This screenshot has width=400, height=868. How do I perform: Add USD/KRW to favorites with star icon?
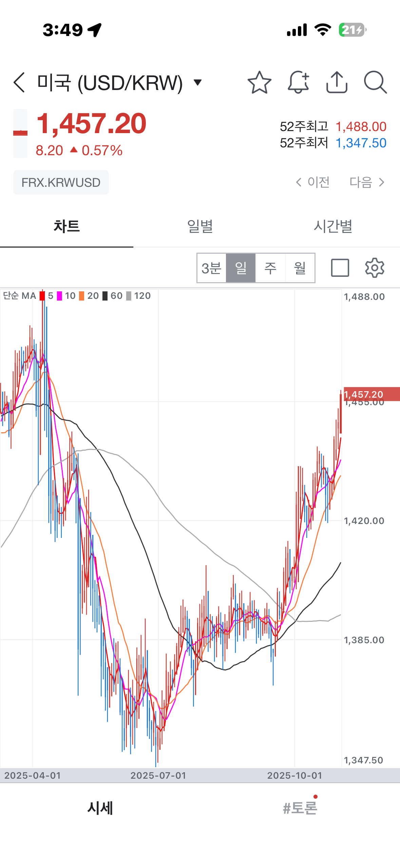259,82
